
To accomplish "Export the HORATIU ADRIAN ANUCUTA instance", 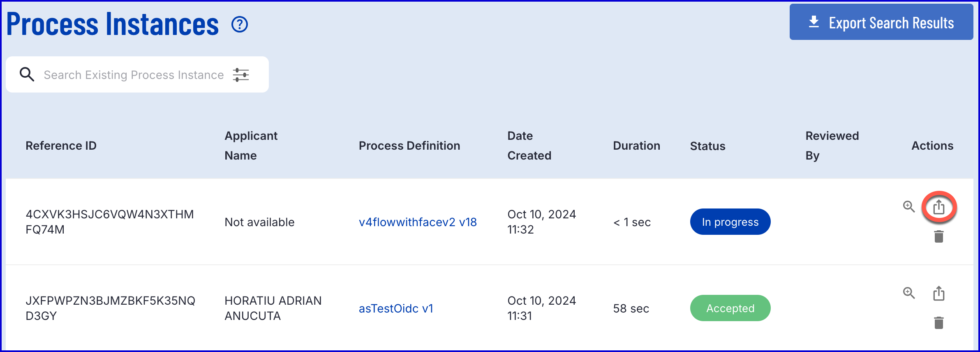I will pos(939,293).
